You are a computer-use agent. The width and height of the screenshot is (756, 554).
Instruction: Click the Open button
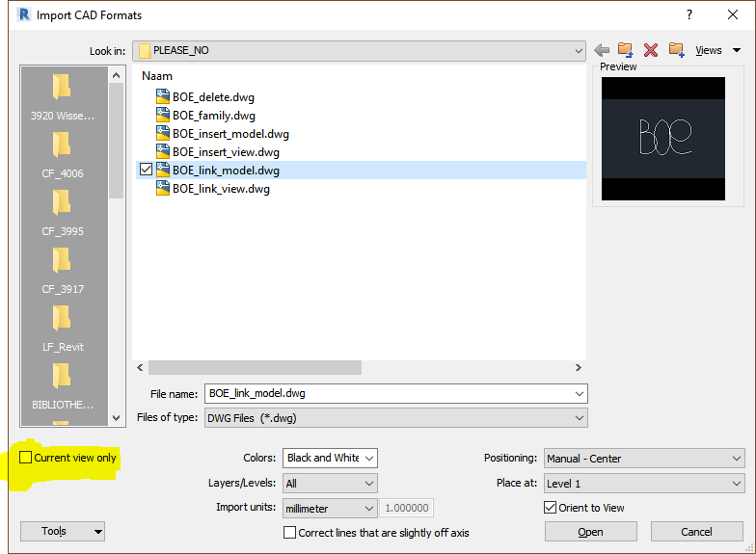tap(590, 532)
